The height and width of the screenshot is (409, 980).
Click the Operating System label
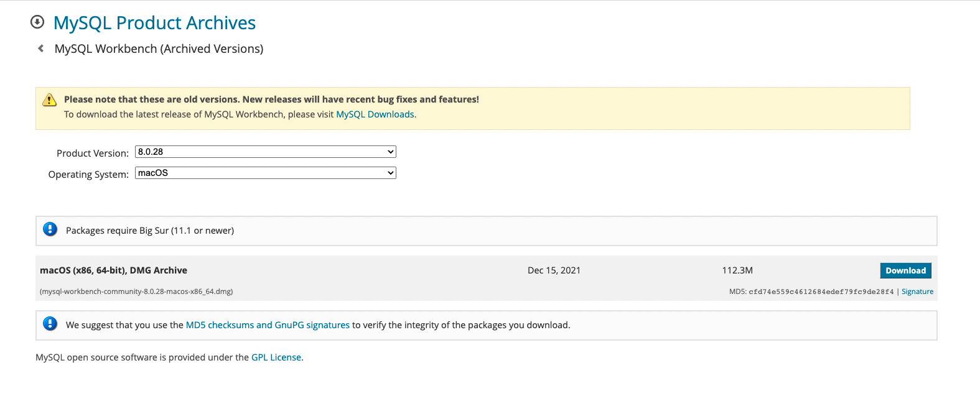tap(88, 175)
